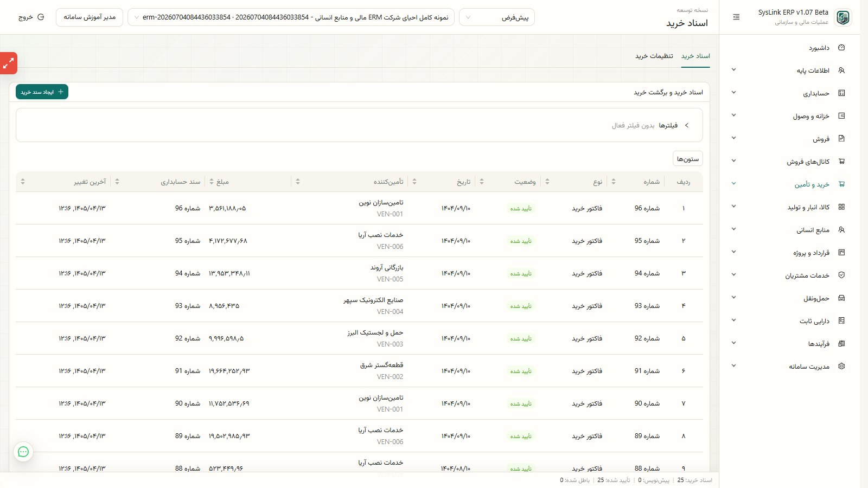Viewport: 868px width, 488px height.
Task: Switch to the تنظیمات خرید tab
Action: pos(654,56)
